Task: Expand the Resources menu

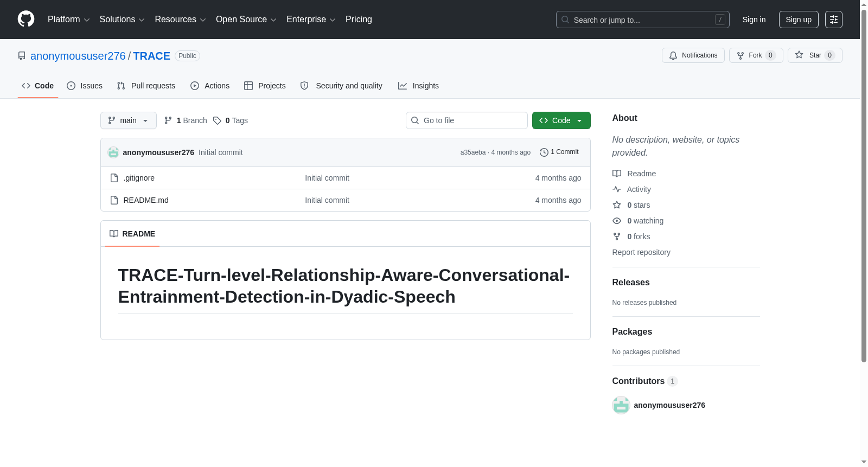Action: pos(180,20)
